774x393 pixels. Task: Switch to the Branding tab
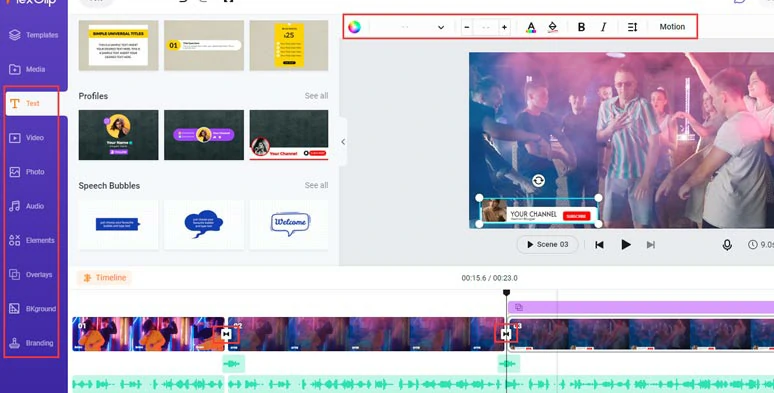(31, 343)
